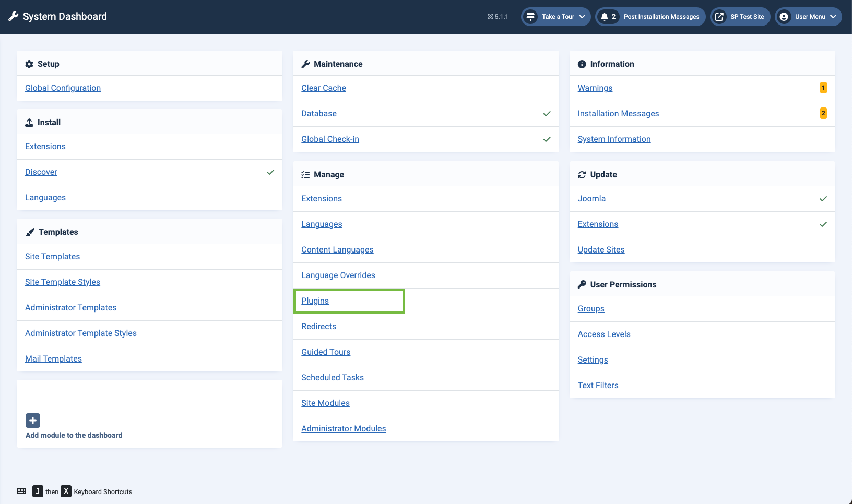Go to Site Templates
The width and height of the screenshot is (852, 504).
pos(52,257)
